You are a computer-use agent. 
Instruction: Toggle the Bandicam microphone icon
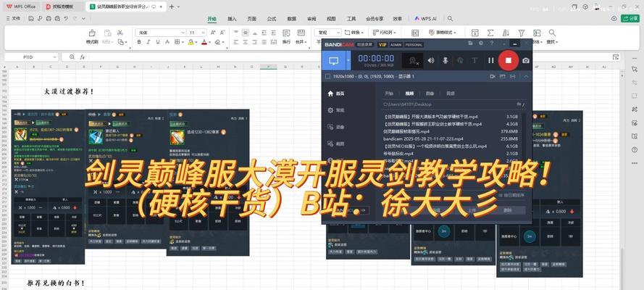(x=446, y=60)
